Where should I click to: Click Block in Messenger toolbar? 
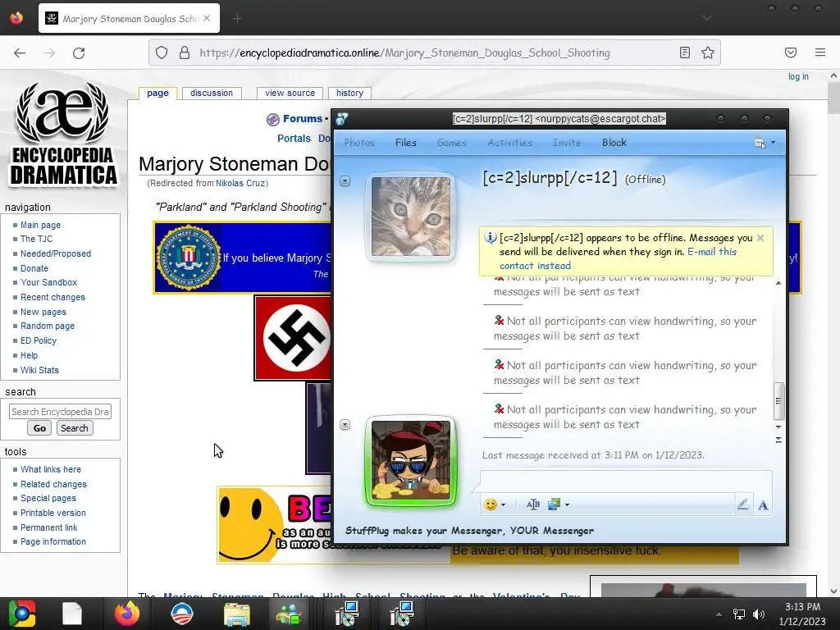tap(614, 143)
